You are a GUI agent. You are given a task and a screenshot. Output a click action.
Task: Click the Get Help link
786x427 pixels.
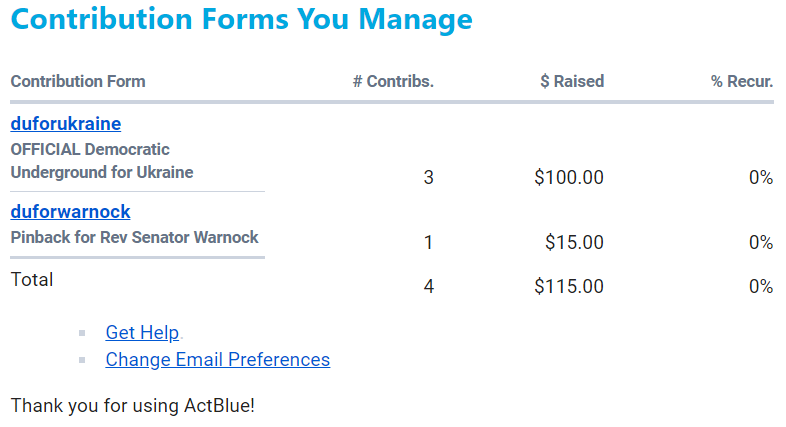[142, 333]
